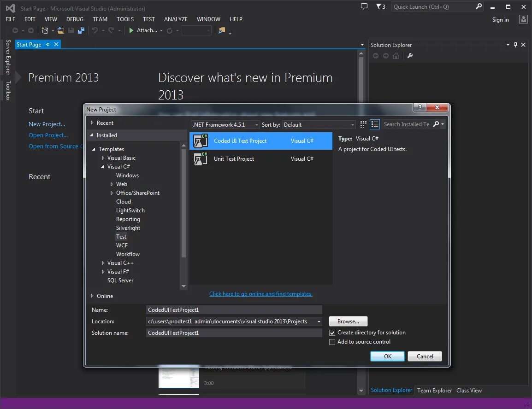
Task: Switch templates to medium list view
Action: (x=375, y=124)
